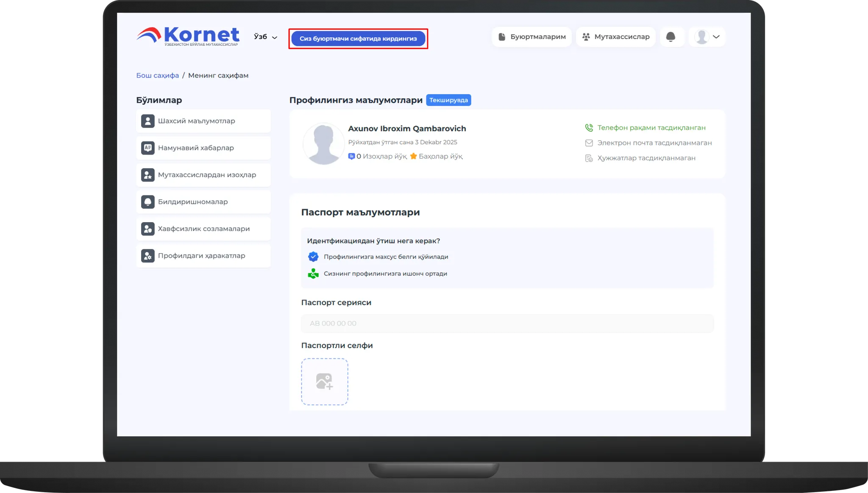Open Мутахассислар in the top navigation
Image resolution: width=868 pixels, height=493 pixels.
pyautogui.click(x=616, y=37)
